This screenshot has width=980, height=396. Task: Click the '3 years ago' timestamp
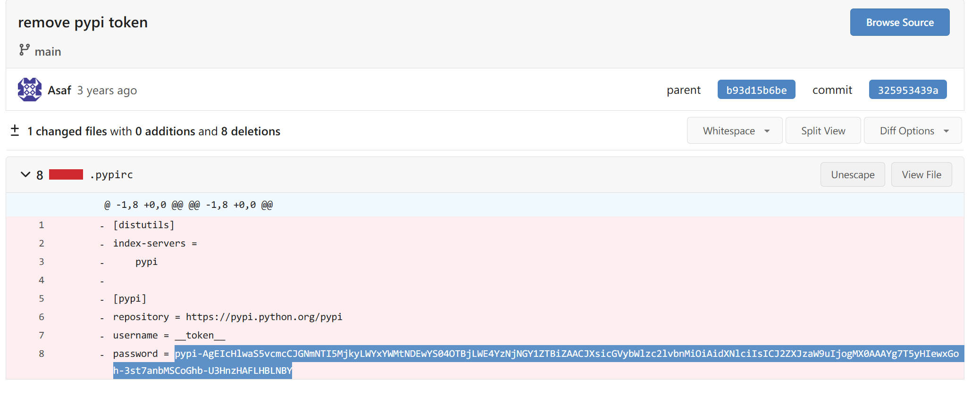pyautogui.click(x=107, y=90)
